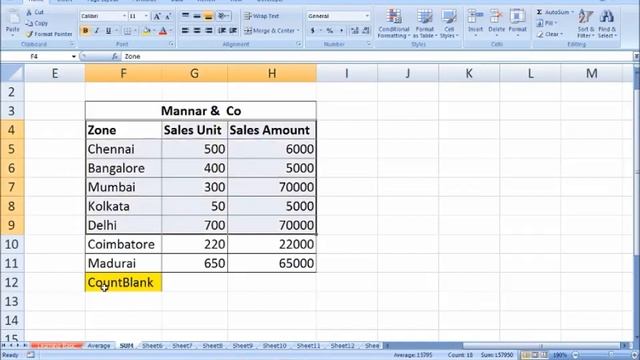Expand the Clear dropdown

coord(562,34)
